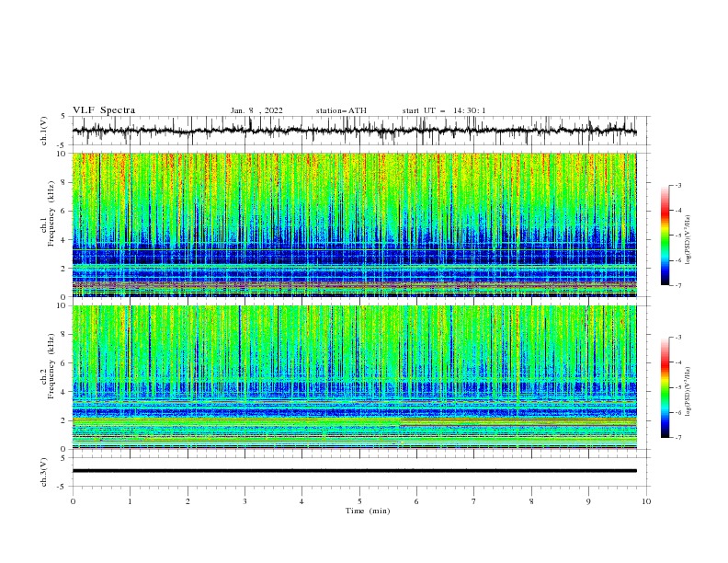
Task: Click time axis tick label "3"
Action: [245, 501]
